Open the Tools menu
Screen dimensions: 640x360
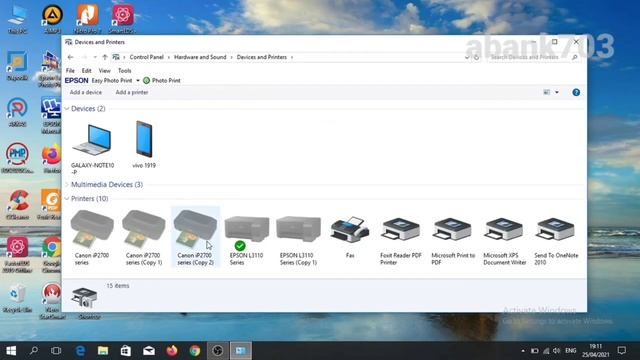click(124, 71)
